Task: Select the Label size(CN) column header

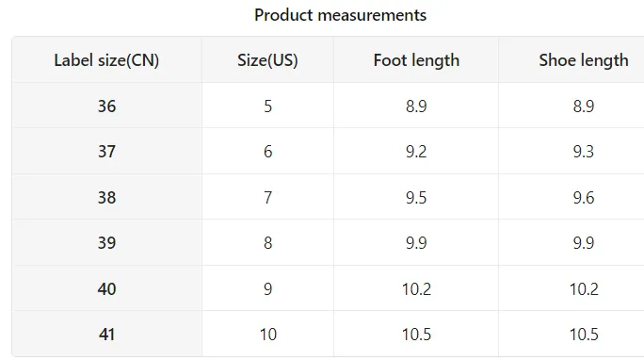Action: pyautogui.click(x=106, y=60)
